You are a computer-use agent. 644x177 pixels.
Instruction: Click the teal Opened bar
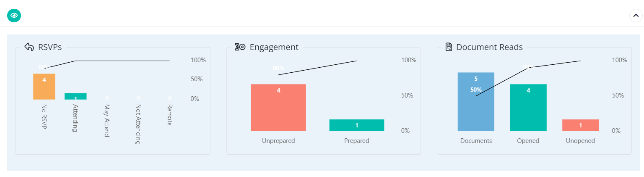528,108
